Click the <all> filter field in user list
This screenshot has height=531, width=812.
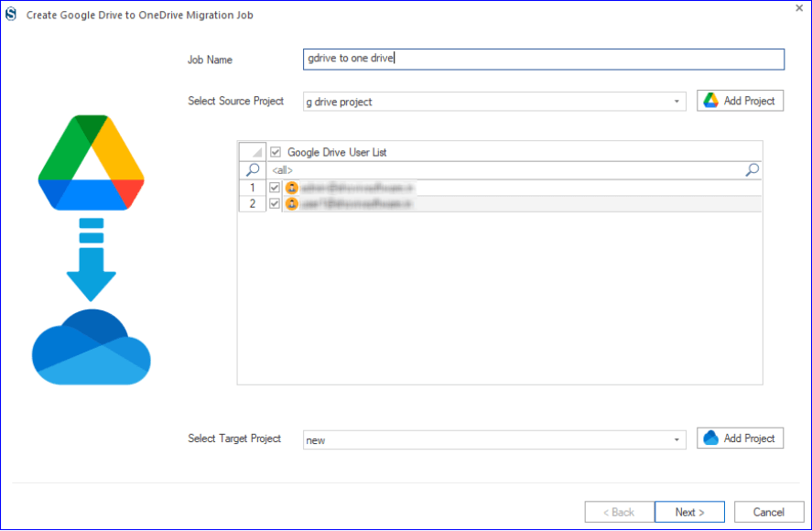[505, 170]
